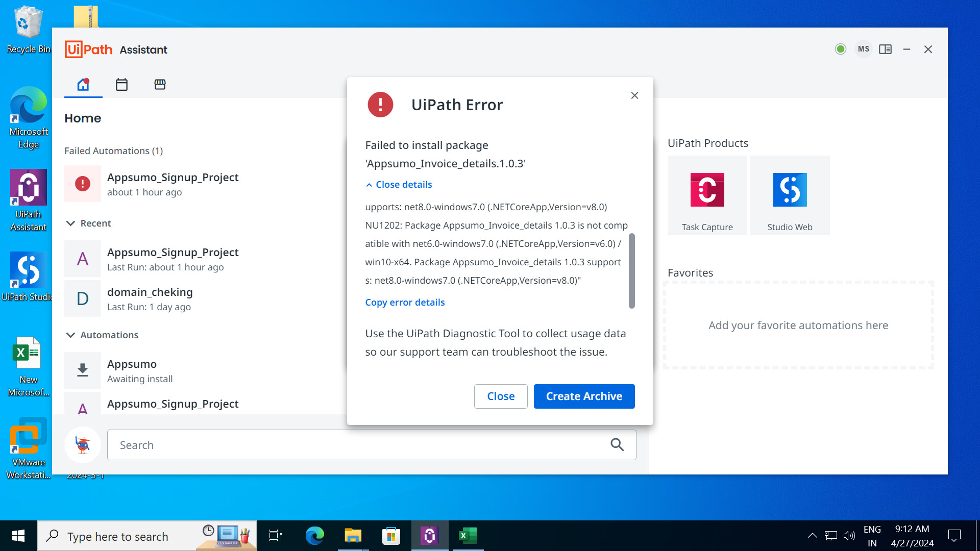Open the notification center icon
980x551 pixels.
point(954,536)
